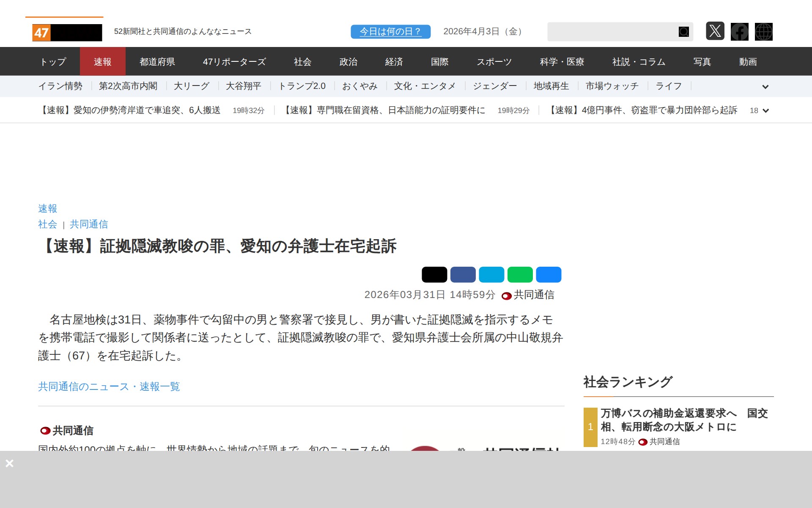Open the スポーツ menu item

coord(494,61)
